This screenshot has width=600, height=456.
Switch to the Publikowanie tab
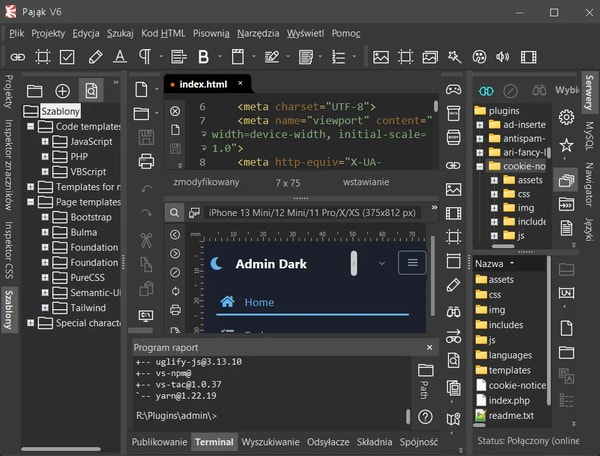tap(159, 442)
